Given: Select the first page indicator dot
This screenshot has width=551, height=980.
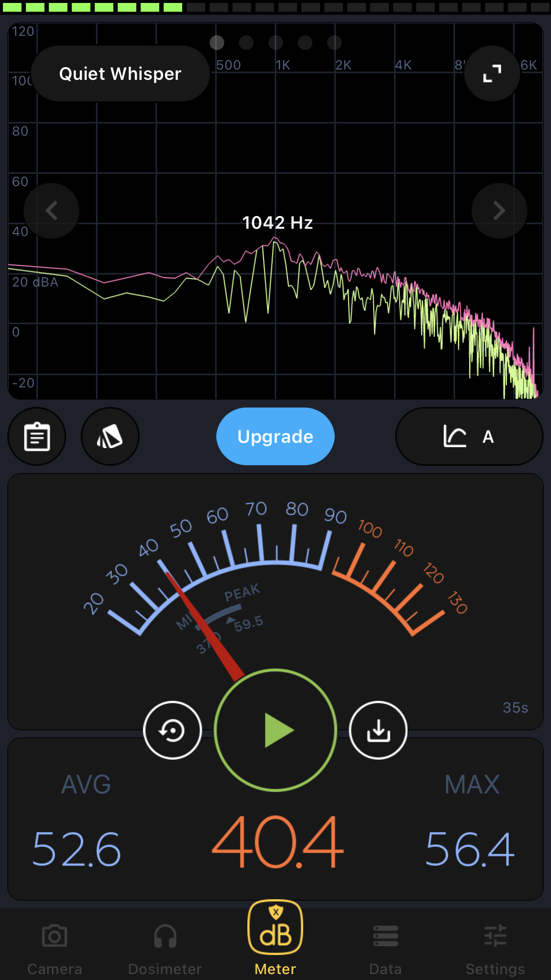Looking at the screenshot, I should point(217,43).
